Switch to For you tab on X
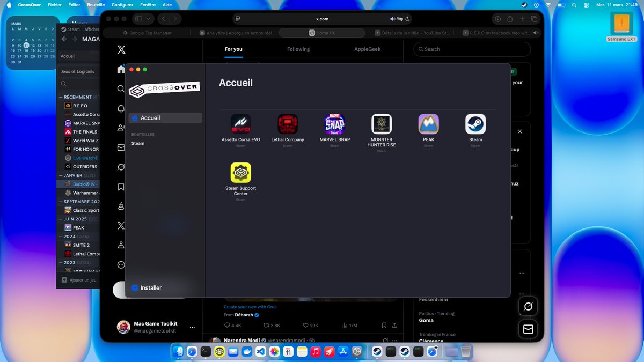The width and height of the screenshot is (644, 362). [233, 49]
